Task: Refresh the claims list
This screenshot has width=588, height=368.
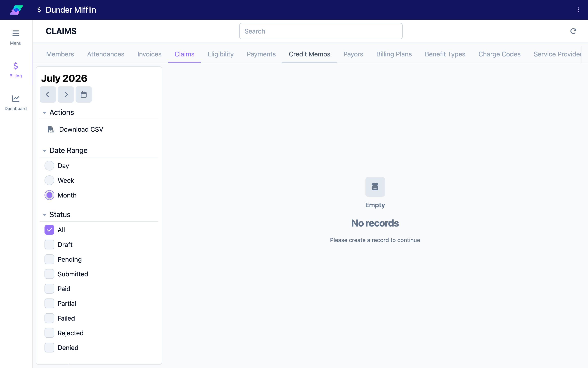Action: (573, 31)
